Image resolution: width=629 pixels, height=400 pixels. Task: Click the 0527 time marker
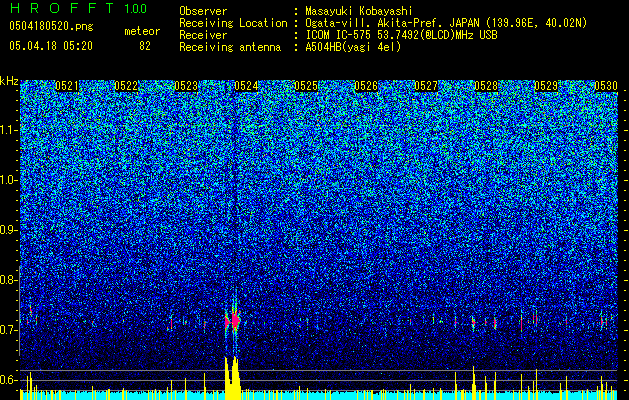[x=426, y=86]
